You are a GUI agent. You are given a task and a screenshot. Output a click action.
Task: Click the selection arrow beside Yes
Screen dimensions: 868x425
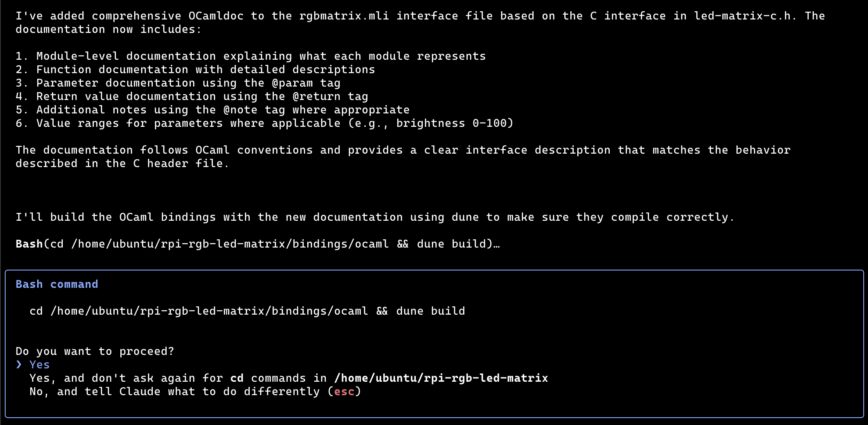[x=19, y=365]
